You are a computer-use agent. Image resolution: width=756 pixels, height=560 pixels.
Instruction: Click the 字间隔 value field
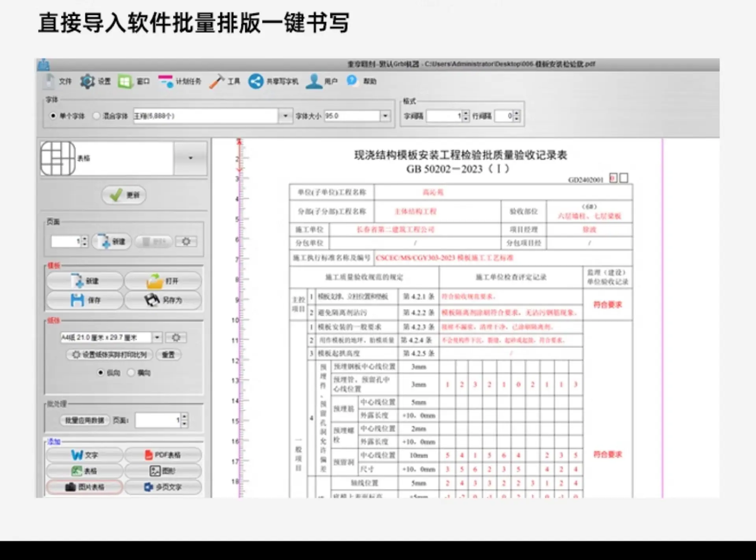click(445, 116)
